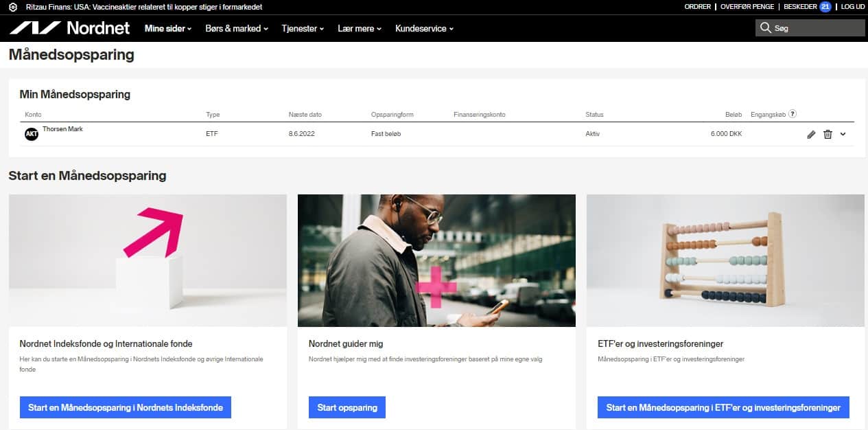Screen dimensions: 868x430
Task: Click LOG UD to sign out
Action: tap(852, 6)
